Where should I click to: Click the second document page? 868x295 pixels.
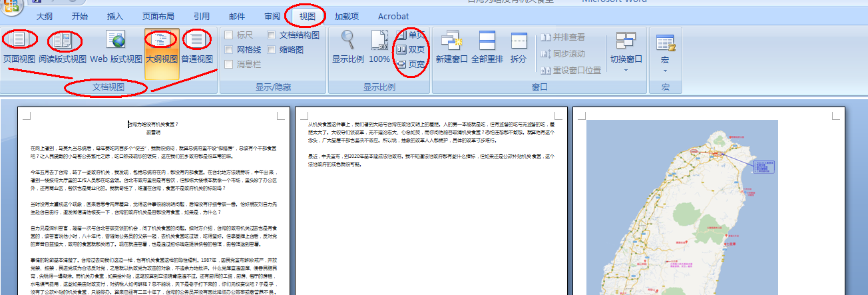click(431, 201)
